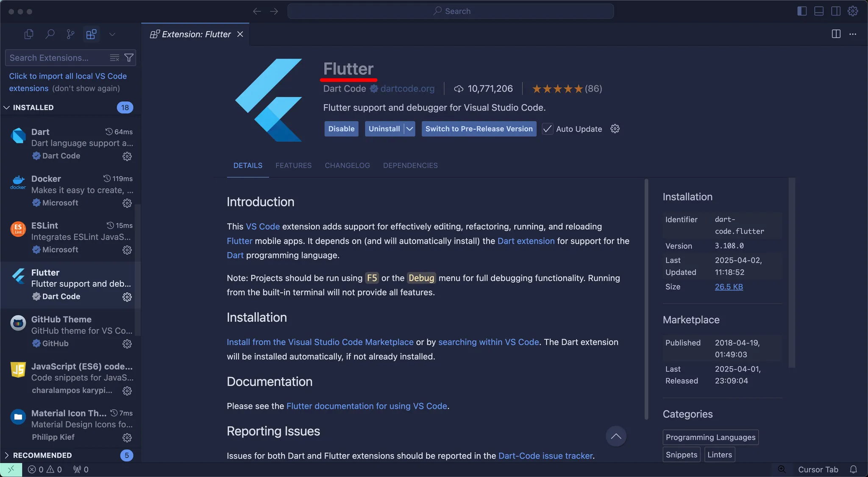The height and width of the screenshot is (477, 868).
Task: Click the filter extensions funnel icon
Action: point(129,58)
